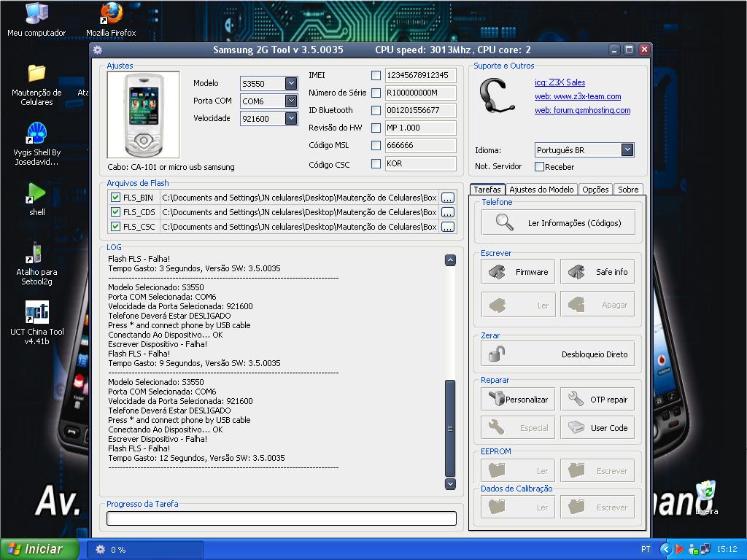The image size is (747, 560).
Task: Click the clock showing 15:12
Action: (727, 549)
